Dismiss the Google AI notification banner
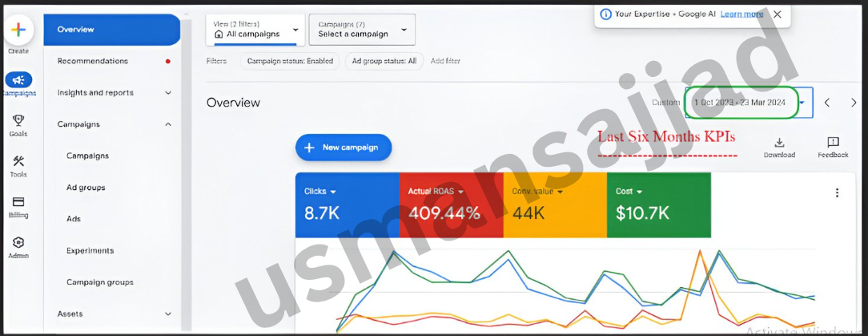 (778, 14)
